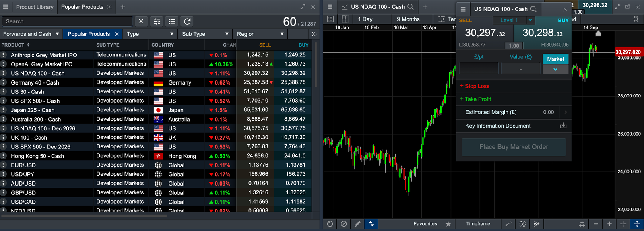Select the Popular Products tab
Viewport: 644px width, 231px height.
tap(82, 7)
